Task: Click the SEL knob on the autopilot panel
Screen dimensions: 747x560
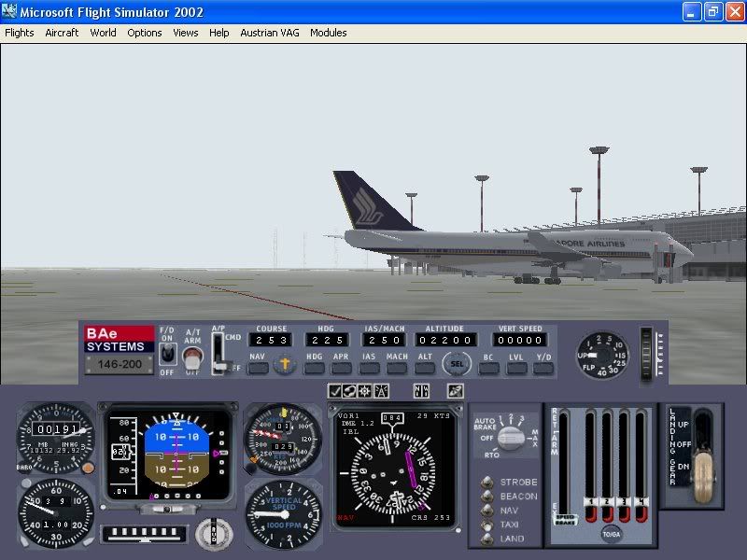Action: coord(457,363)
